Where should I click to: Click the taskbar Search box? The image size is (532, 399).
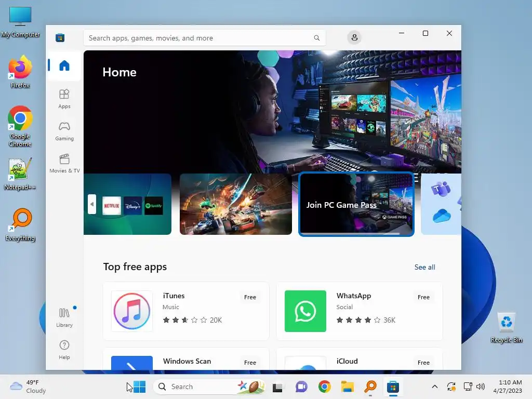click(209, 387)
